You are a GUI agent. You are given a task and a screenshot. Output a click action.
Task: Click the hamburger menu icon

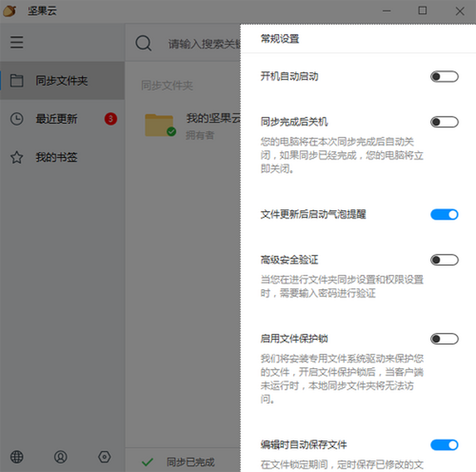coord(17,42)
